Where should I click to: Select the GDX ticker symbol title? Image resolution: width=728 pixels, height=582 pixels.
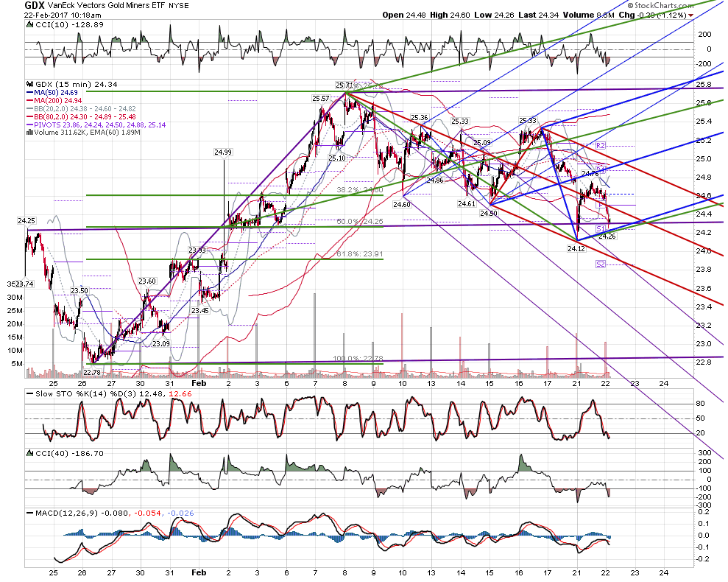tap(35, 6)
